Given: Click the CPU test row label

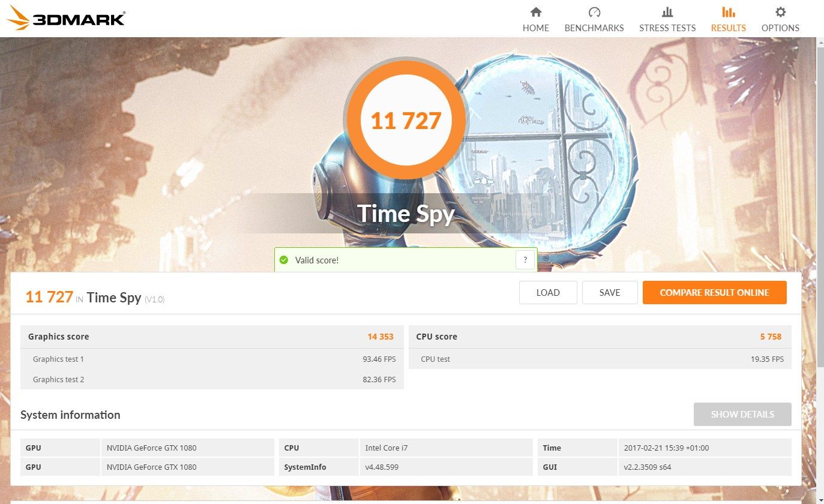Looking at the screenshot, I should [435, 359].
